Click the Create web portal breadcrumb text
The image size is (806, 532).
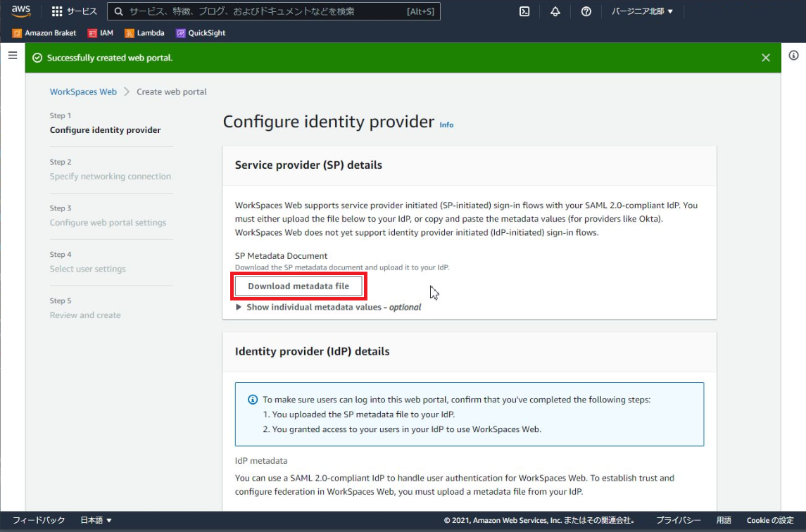pyautogui.click(x=172, y=91)
